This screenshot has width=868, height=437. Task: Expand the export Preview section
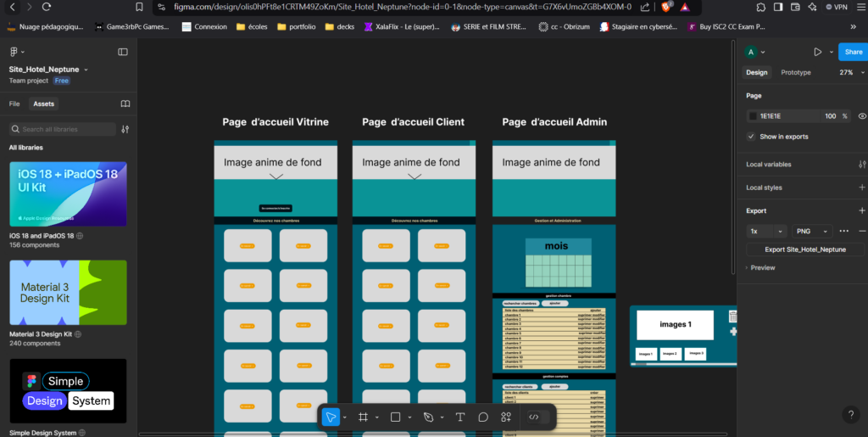[760, 267]
